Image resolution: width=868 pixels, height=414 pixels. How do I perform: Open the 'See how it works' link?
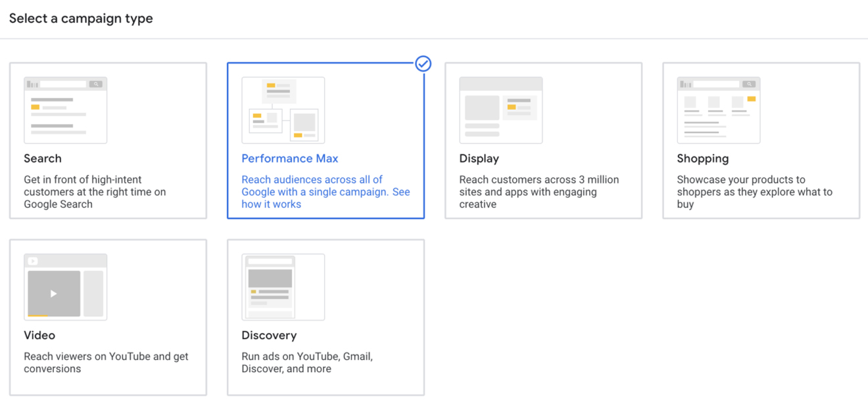point(271,204)
